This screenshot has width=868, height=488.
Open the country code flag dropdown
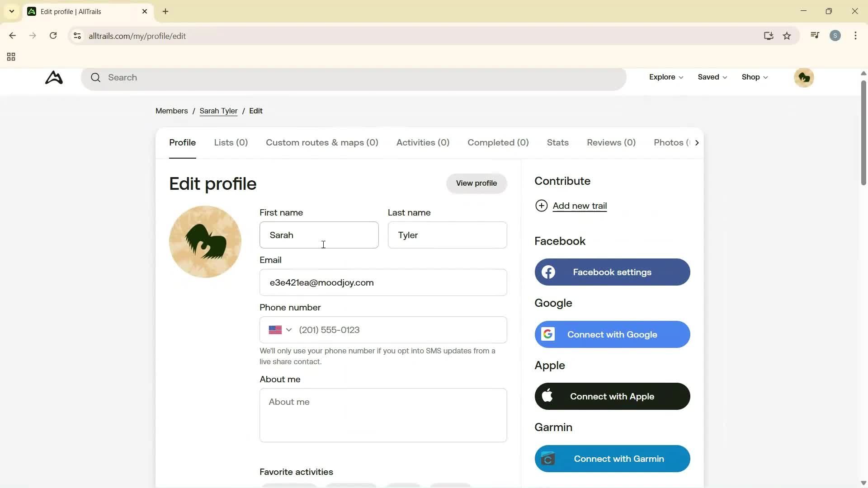280,330
